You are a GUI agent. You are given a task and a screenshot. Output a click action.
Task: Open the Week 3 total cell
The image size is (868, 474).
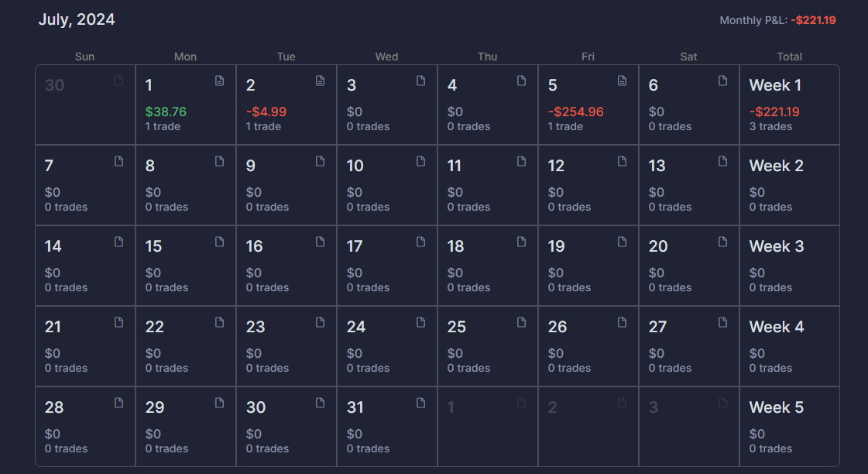coord(789,266)
